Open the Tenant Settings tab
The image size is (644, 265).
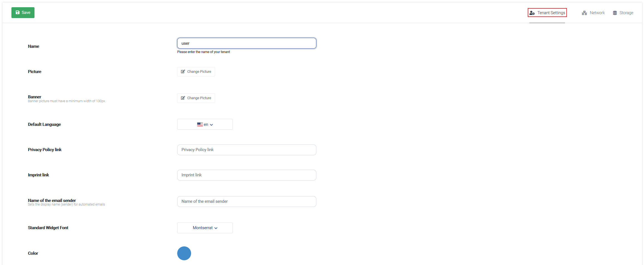(x=547, y=13)
